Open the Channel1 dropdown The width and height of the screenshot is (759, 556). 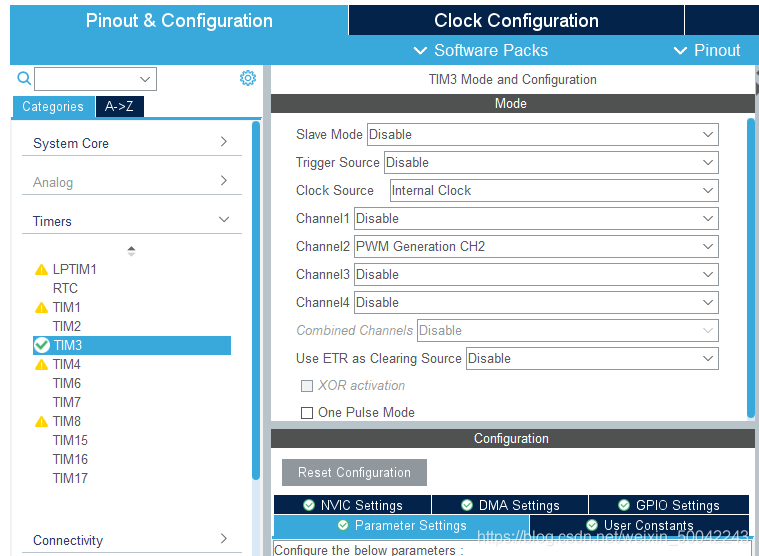pos(536,219)
